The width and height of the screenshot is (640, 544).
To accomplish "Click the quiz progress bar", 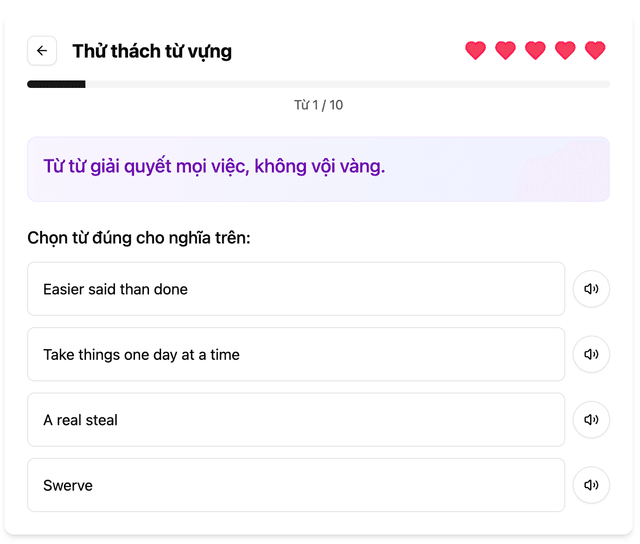I will 318,84.
